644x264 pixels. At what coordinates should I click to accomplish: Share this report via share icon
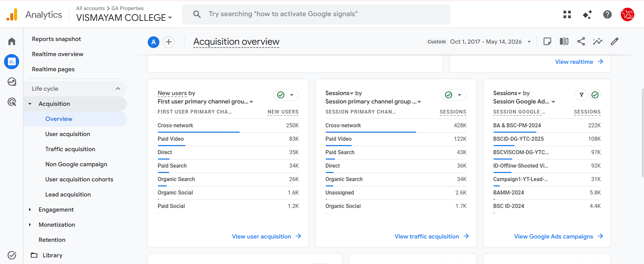click(581, 41)
